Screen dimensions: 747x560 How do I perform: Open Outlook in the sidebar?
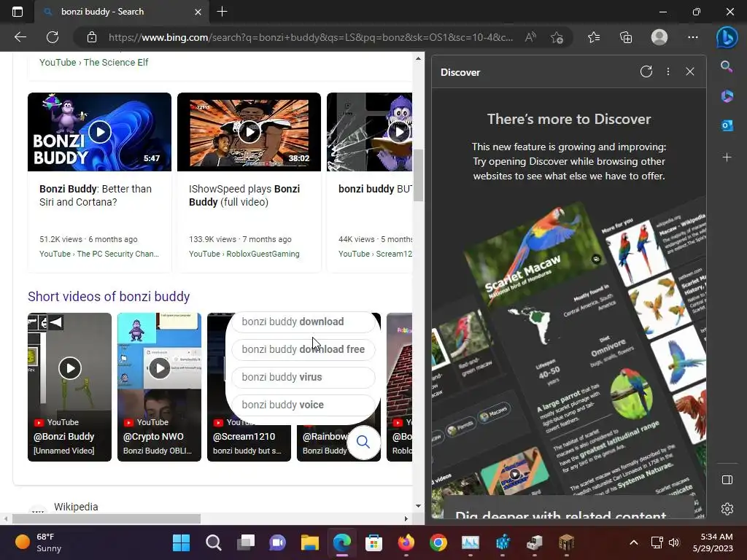pyautogui.click(x=727, y=125)
